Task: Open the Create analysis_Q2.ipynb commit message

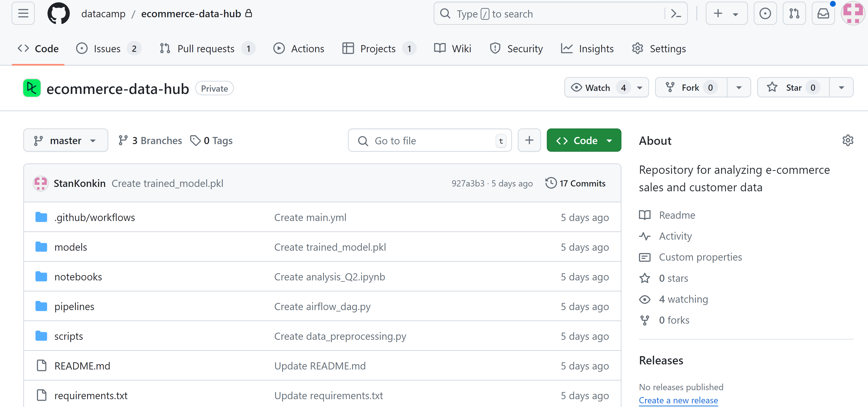Action: pyautogui.click(x=330, y=277)
